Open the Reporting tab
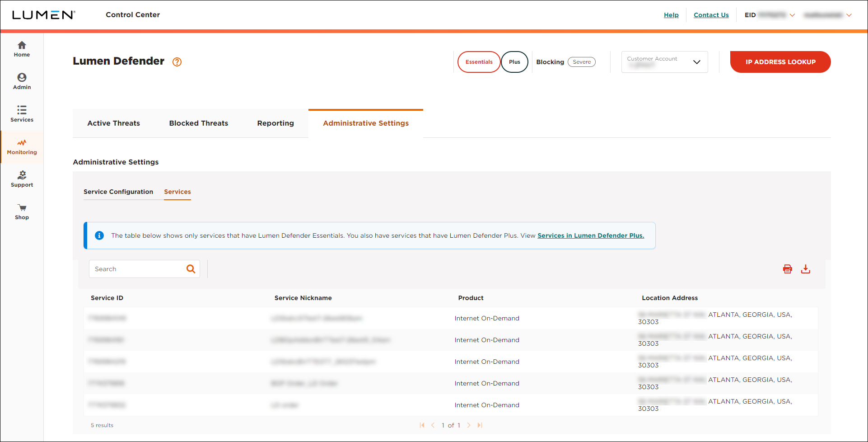This screenshot has height=442, width=868. 275,123
